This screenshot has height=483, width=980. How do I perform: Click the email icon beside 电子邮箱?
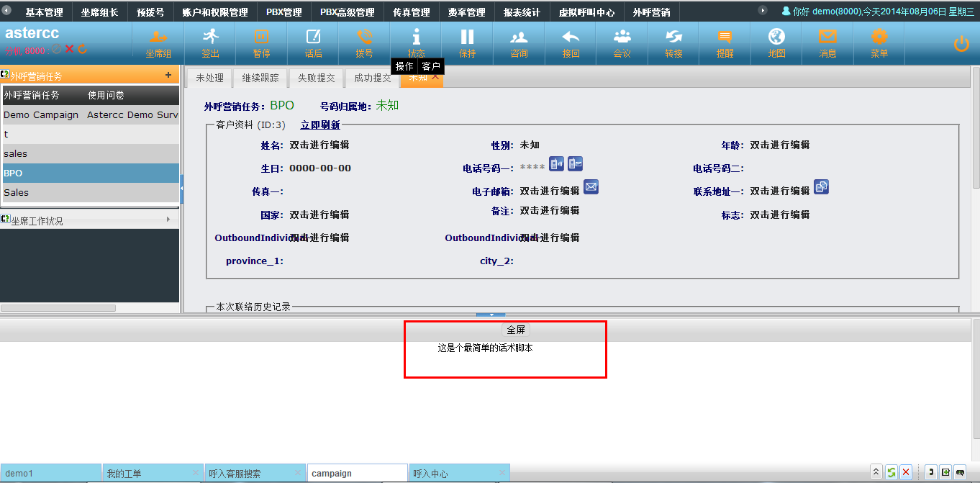click(x=591, y=187)
